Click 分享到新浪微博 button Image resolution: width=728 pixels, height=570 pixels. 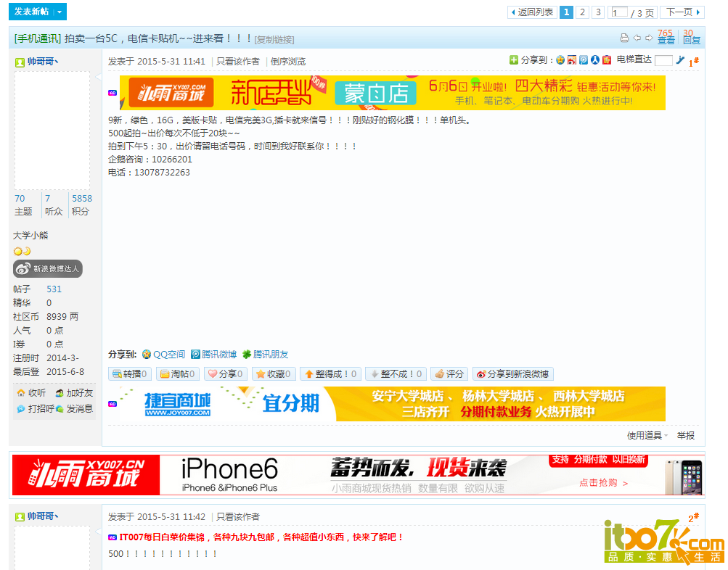click(x=513, y=373)
